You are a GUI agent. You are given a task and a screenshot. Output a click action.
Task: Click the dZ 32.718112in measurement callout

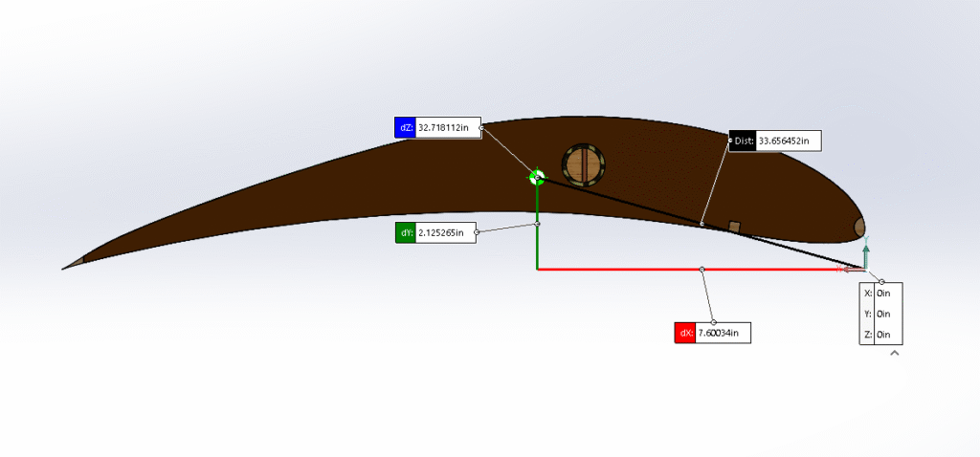[438, 127]
